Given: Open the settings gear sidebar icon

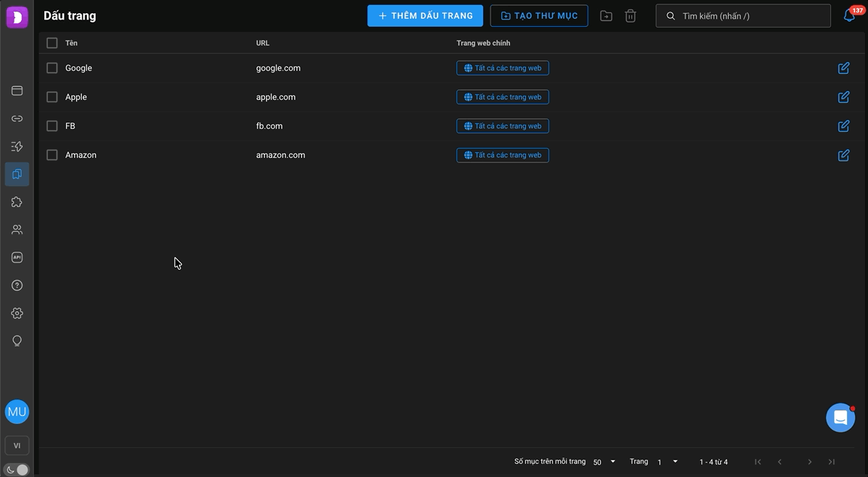Looking at the screenshot, I should [x=17, y=313].
